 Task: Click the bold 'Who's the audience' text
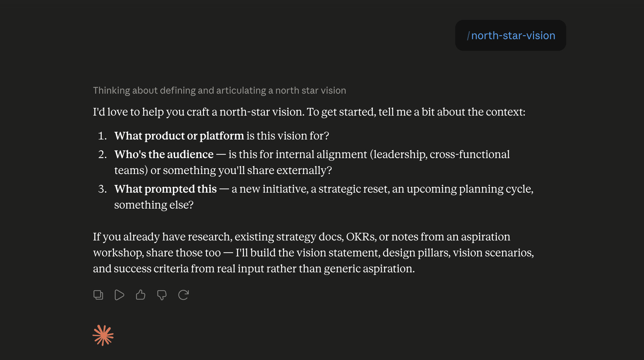164,154
